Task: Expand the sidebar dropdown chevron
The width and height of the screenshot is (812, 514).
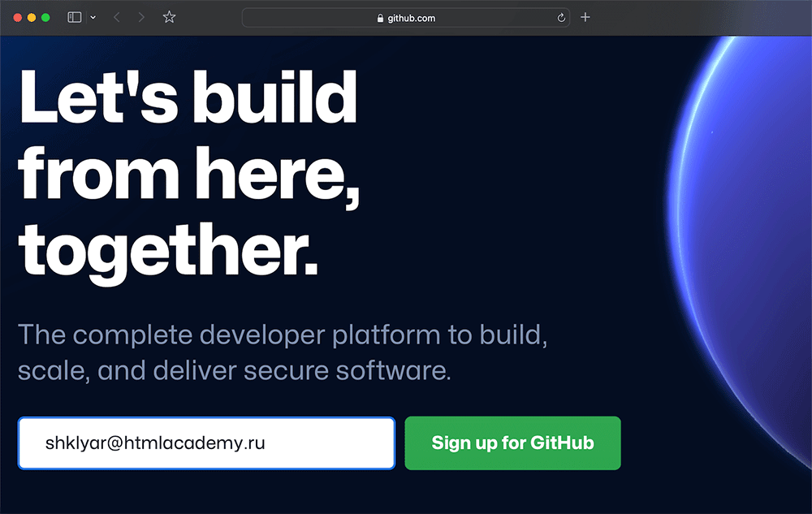Action: click(x=93, y=17)
